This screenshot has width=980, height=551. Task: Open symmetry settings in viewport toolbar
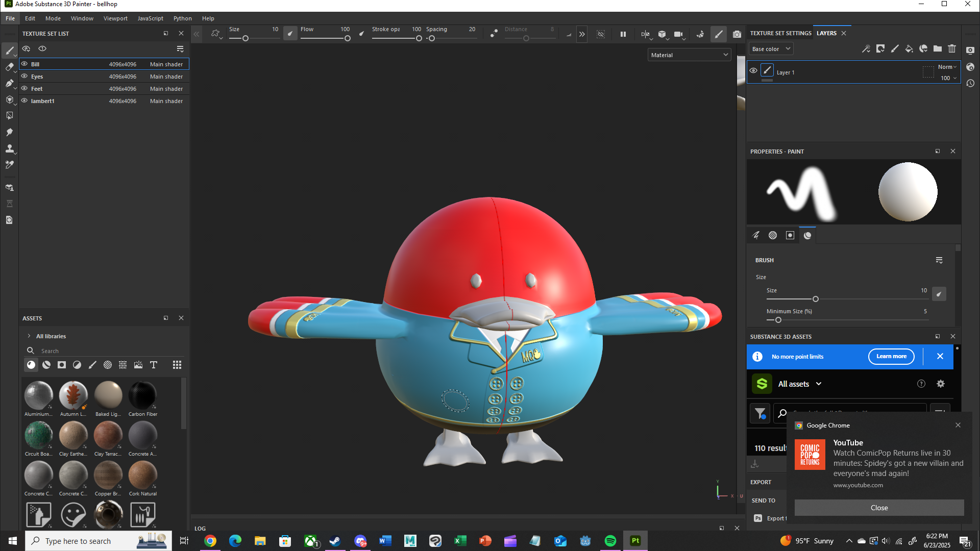point(646,34)
